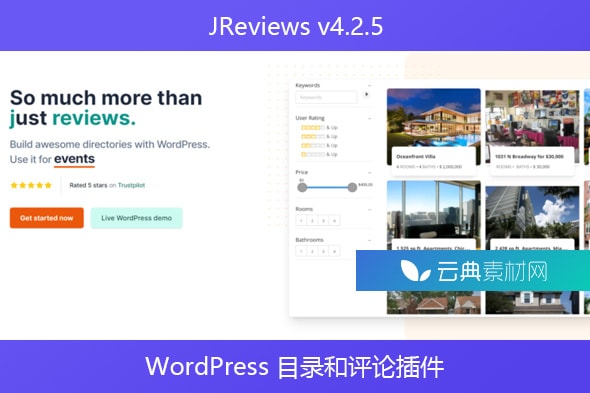Click the Keywords search arrow button
Viewport: 590px width, 393px height.
point(366,94)
